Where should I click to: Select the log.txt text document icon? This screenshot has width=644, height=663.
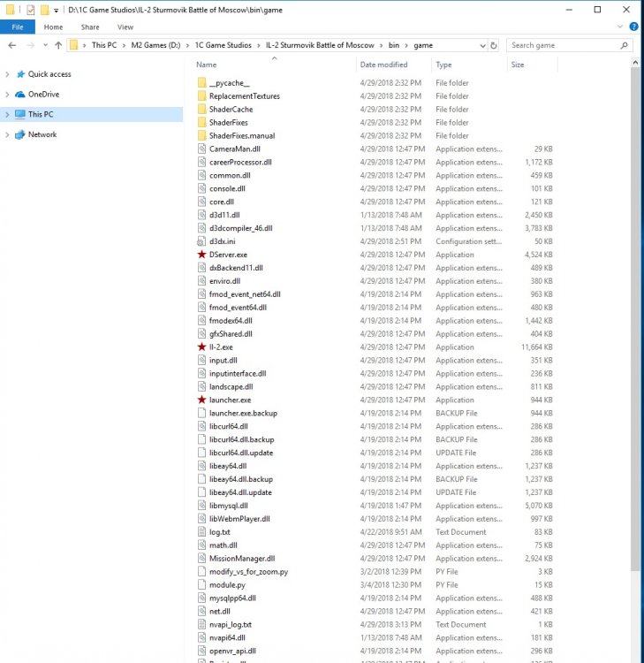(202, 532)
